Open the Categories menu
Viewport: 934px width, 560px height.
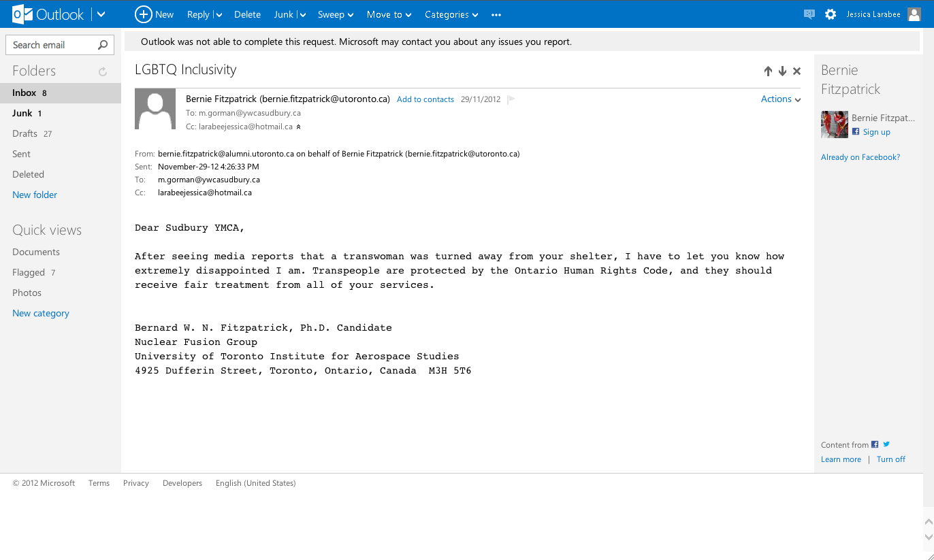(x=451, y=14)
